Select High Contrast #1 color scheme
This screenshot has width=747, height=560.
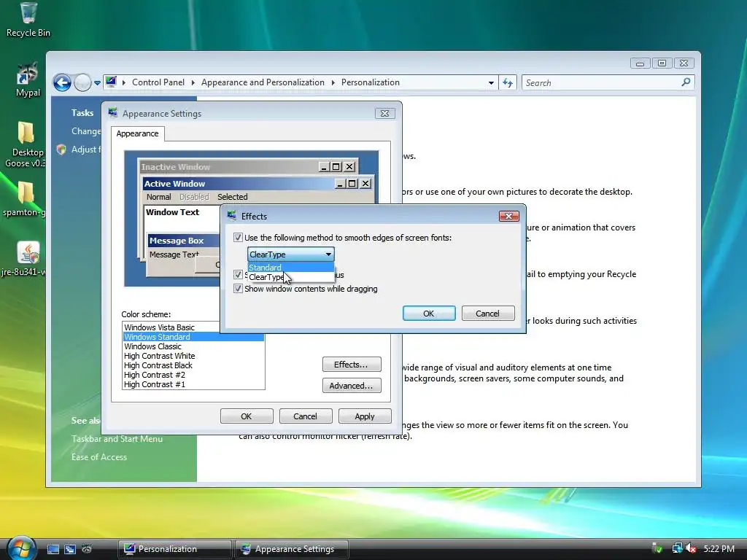(x=193, y=384)
